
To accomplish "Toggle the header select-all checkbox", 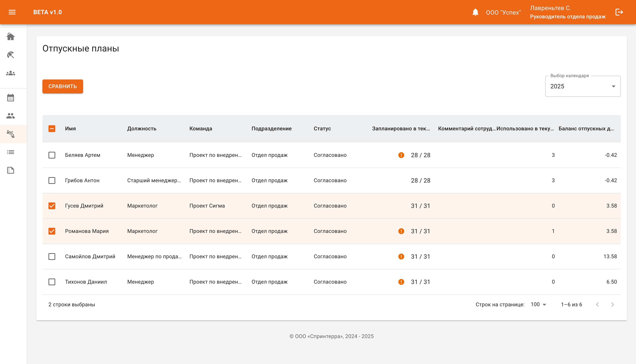I will (52, 128).
